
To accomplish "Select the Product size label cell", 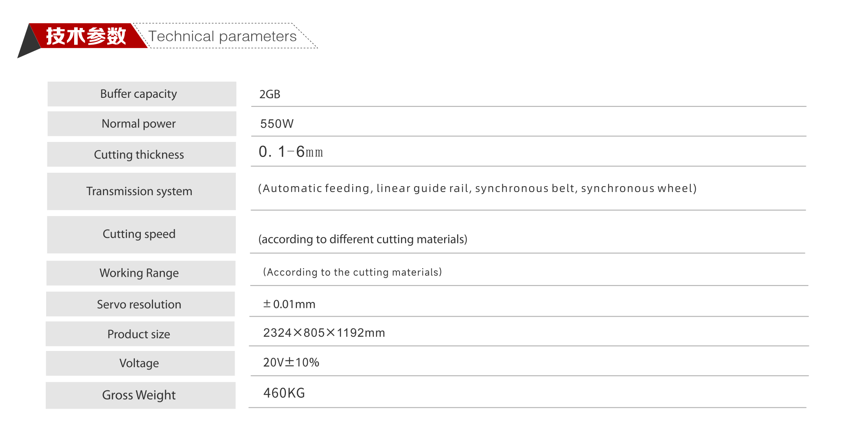I will [140, 334].
